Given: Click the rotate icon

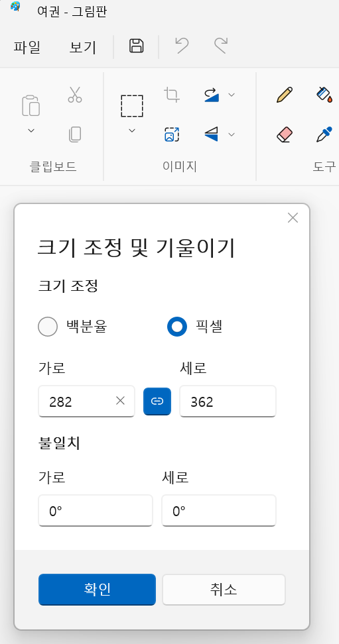Looking at the screenshot, I should (x=212, y=95).
